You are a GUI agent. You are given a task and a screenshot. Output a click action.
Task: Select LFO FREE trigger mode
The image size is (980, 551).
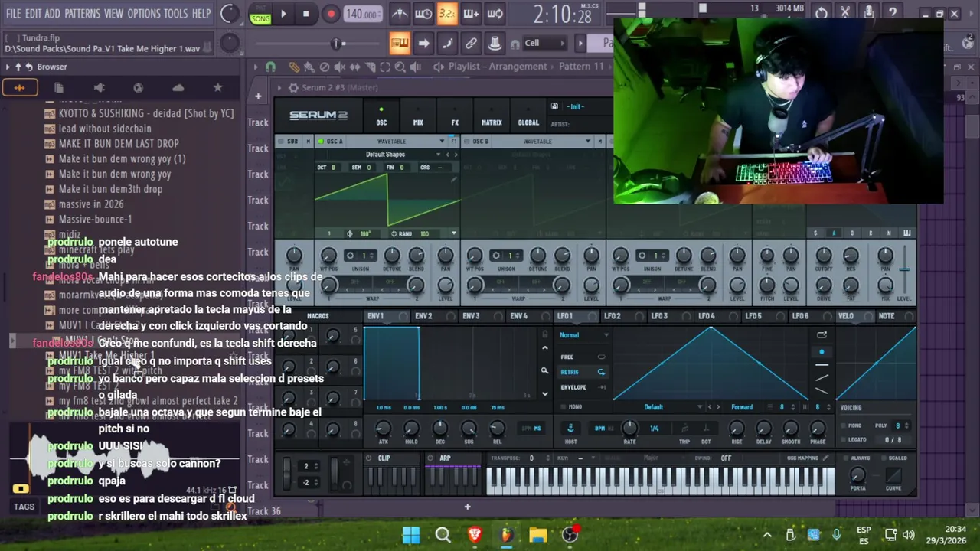click(x=582, y=357)
